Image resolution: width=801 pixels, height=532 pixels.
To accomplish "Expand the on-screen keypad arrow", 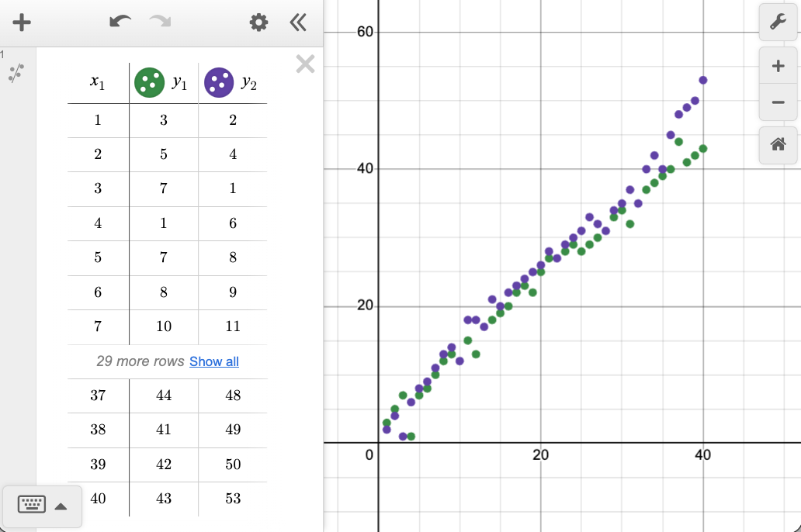I will pos(61,506).
